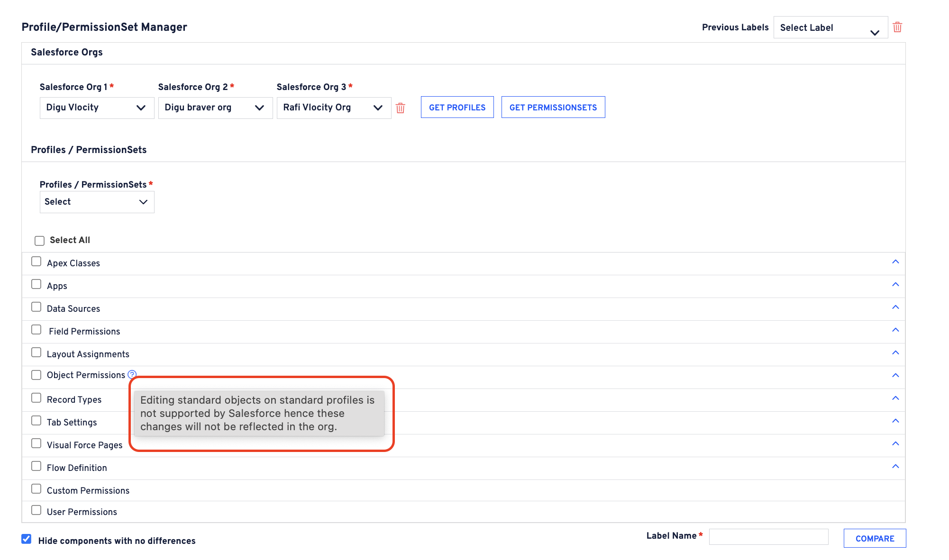This screenshot has width=949, height=560.
Task: Collapse the Tab Settings section chevron
Action: pyautogui.click(x=895, y=421)
